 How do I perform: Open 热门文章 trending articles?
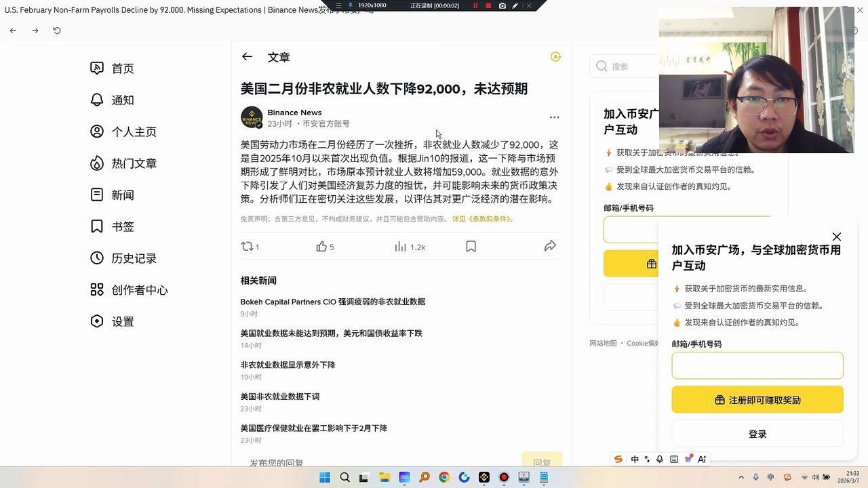(123, 163)
